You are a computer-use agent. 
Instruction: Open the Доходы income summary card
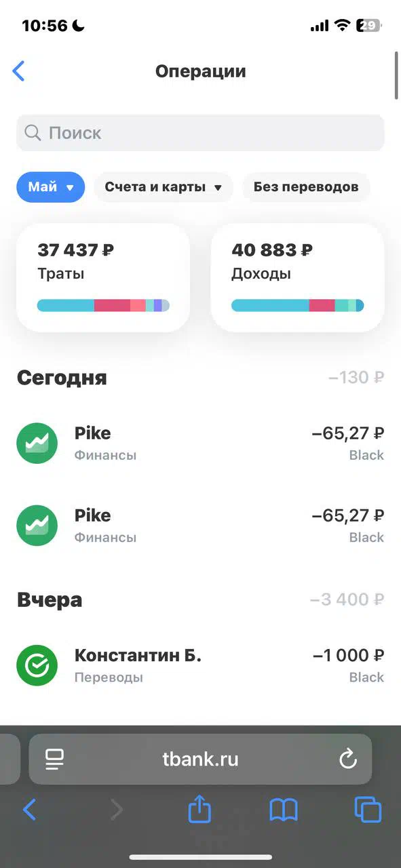click(x=298, y=278)
